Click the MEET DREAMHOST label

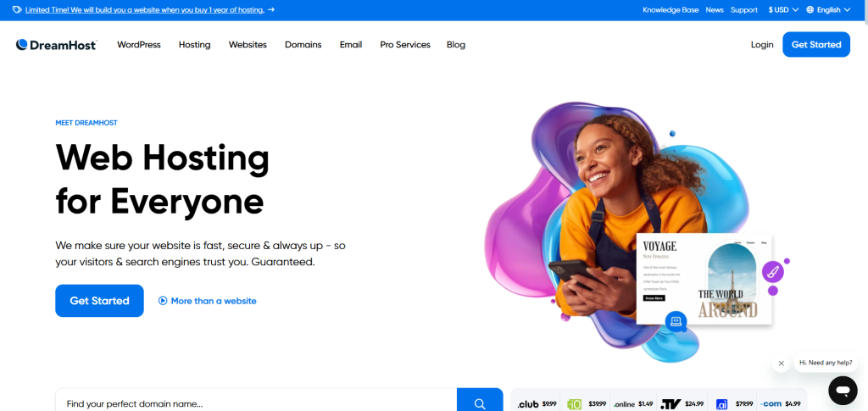[x=86, y=123]
